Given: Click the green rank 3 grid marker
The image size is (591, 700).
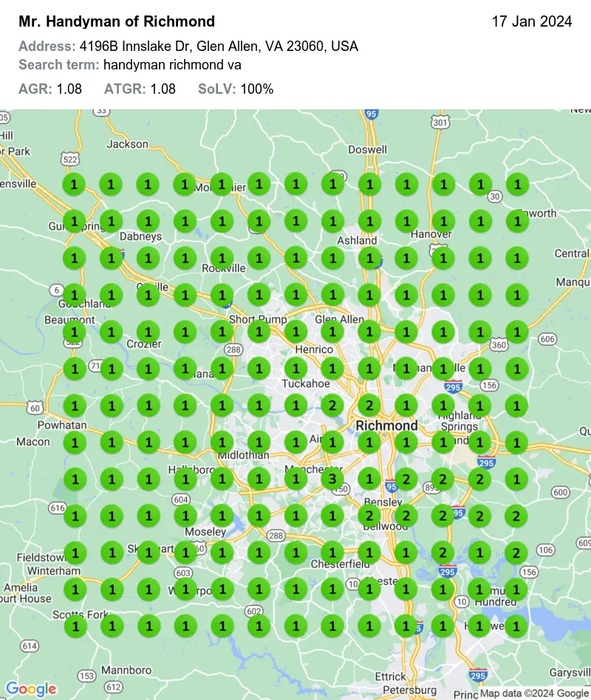Looking at the screenshot, I should pyautogui.click(x=332, y=478).
